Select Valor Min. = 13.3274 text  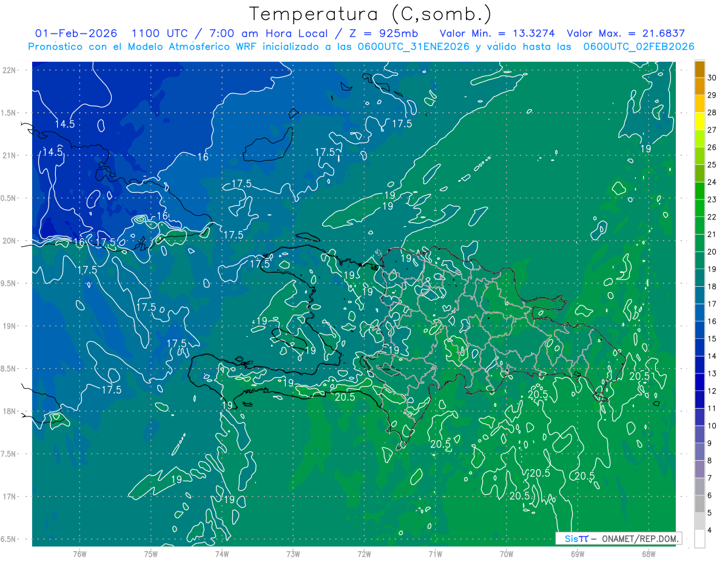tap(496, 33)
